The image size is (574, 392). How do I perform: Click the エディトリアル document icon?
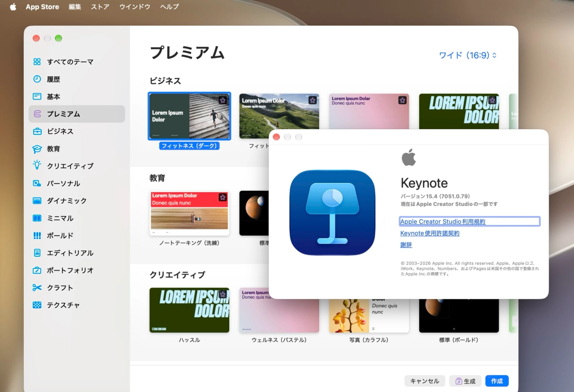(x=37, y=253)
